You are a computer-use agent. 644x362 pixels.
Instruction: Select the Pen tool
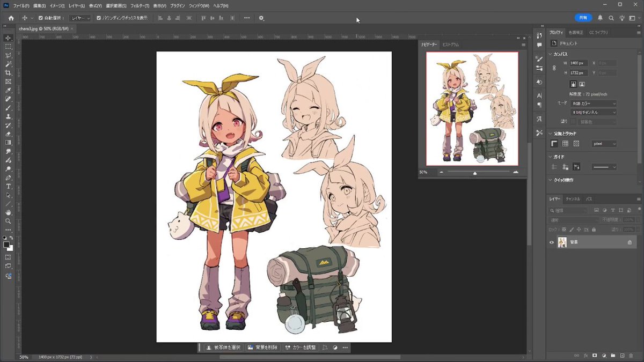tap(8, 178)
